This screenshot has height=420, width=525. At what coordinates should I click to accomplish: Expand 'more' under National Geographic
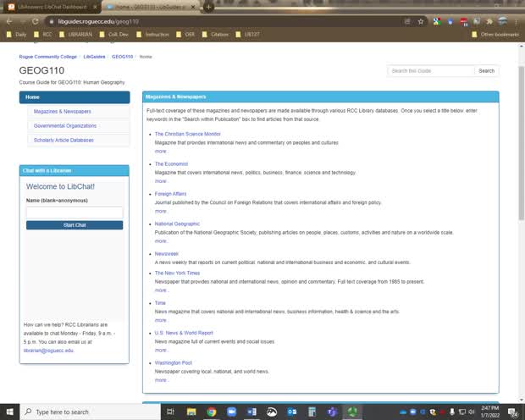click(162, 241)
